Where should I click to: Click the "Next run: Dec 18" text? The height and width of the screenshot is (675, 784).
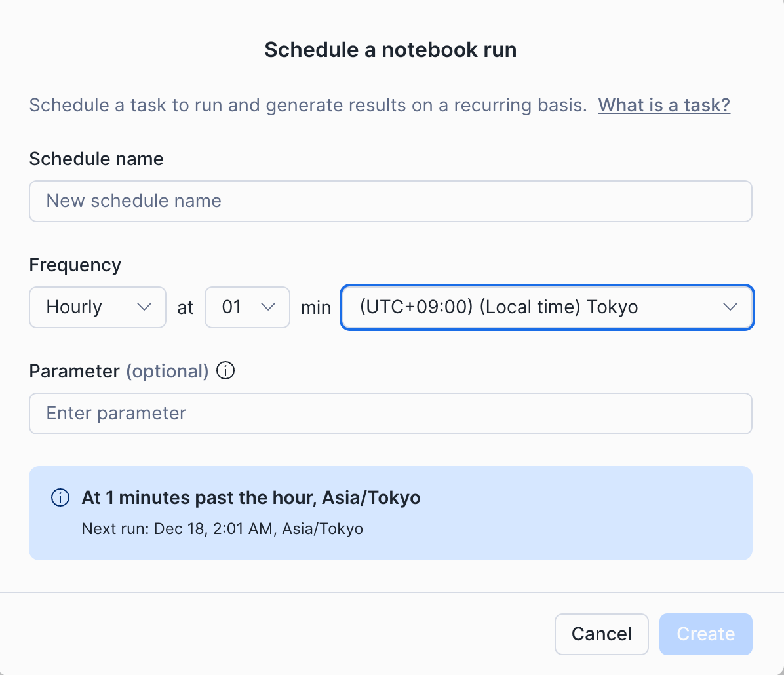[x=222, y=528]
